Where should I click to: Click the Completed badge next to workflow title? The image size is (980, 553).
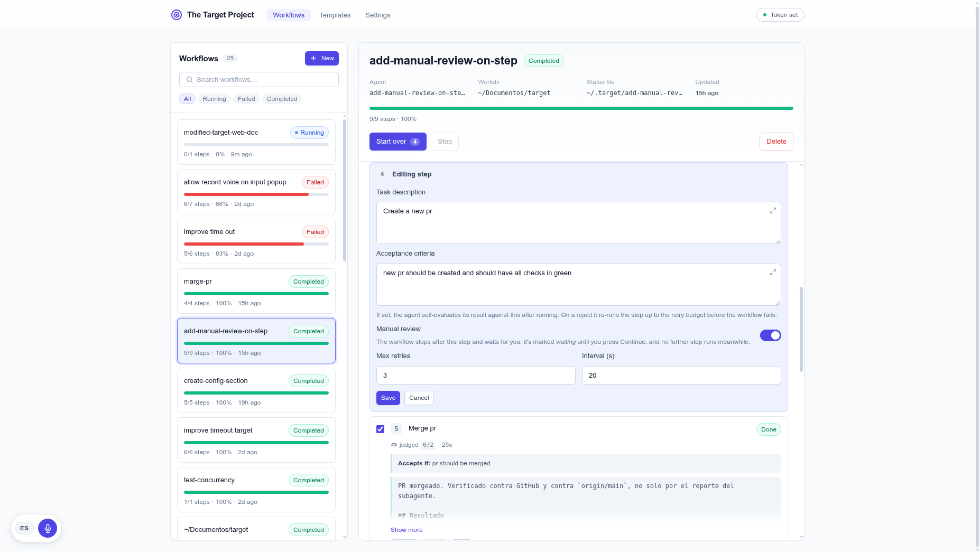543,61
